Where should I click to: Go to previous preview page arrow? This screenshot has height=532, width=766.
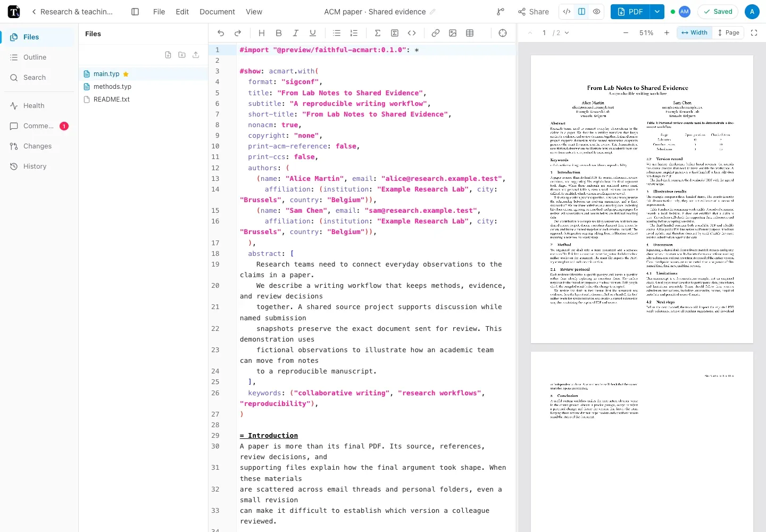coord(530,33)
